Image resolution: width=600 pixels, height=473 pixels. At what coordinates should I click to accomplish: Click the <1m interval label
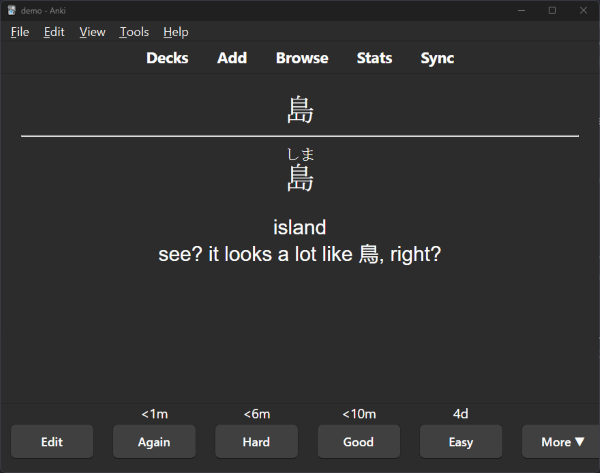pos(155,414)
